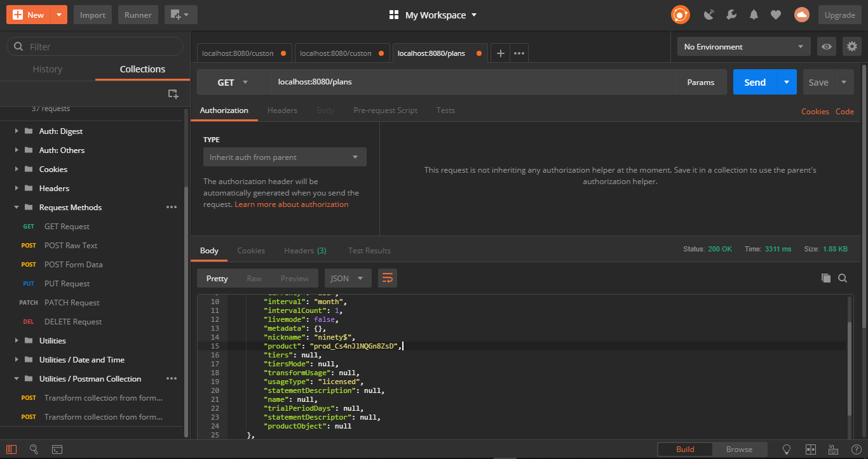Click the request URL field
Image resolution: width=868 pixels, height=459 pixels.
(x=473, y=83)
